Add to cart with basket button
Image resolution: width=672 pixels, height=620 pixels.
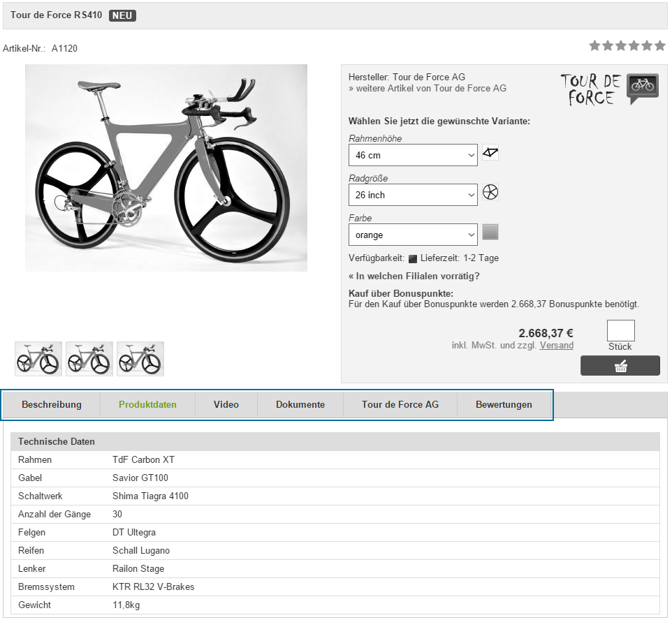[x=620, y=365]
